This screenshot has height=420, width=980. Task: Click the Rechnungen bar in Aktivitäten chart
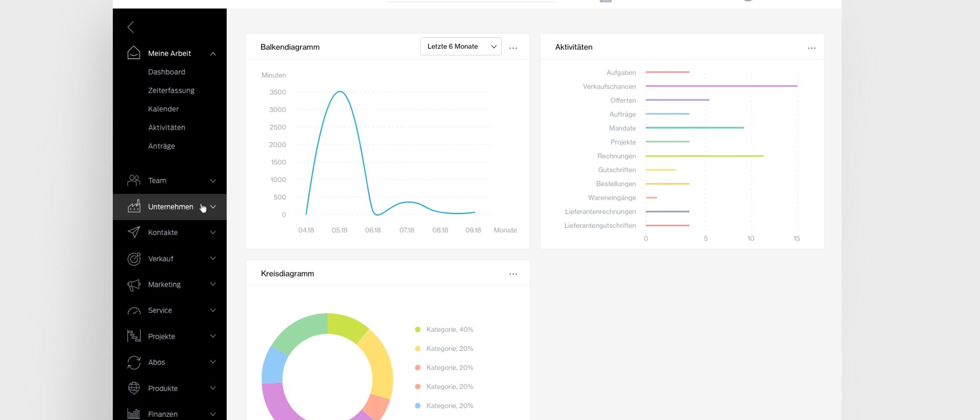coord(704,156)
